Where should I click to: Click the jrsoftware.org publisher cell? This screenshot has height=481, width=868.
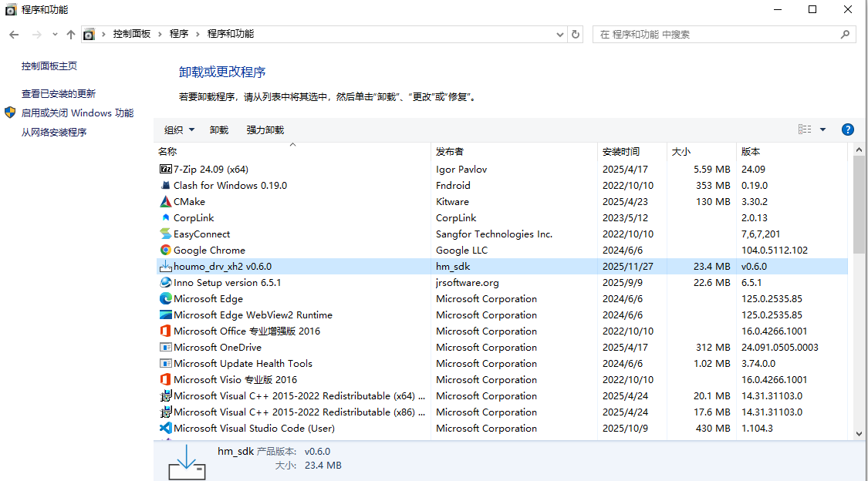[x=468, y=283]
